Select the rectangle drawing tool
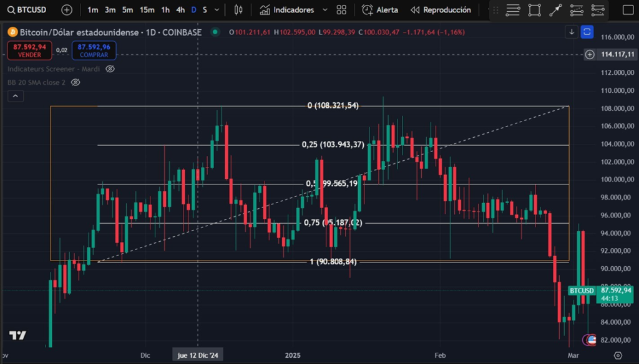The image size is (639, 364). (x=534, y=10)
